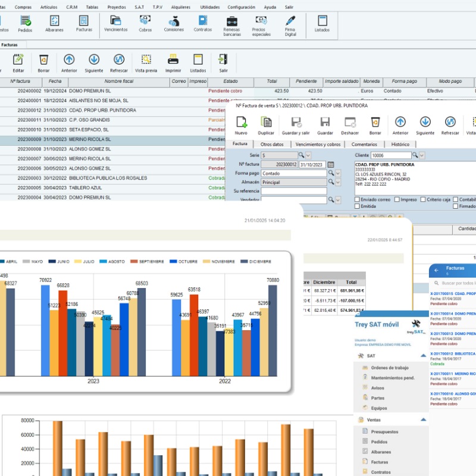Viewport: 476px width, 476px height.
Task: Open the Vencimientos toolbar icon
Action: [115, 24]
